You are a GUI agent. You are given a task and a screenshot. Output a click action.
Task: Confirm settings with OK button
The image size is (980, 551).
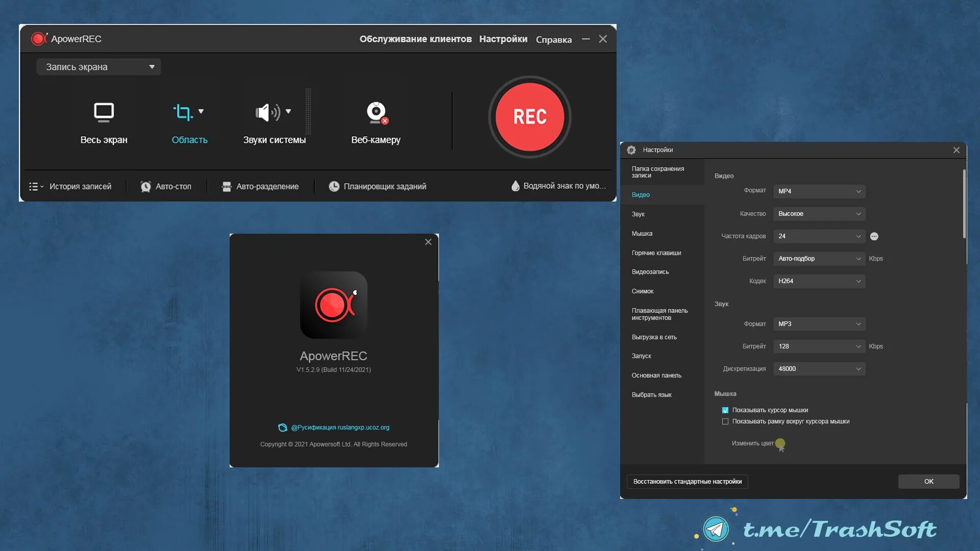coord(928,482)
